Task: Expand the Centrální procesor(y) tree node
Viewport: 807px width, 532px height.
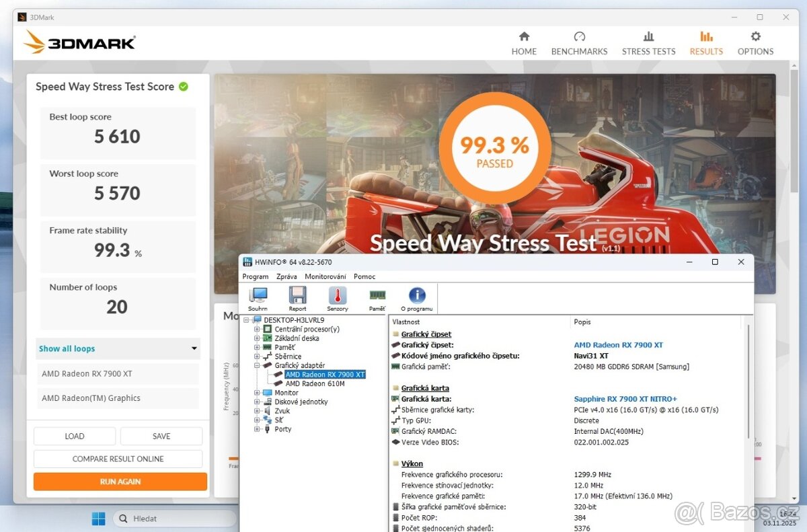Action: 258,330
